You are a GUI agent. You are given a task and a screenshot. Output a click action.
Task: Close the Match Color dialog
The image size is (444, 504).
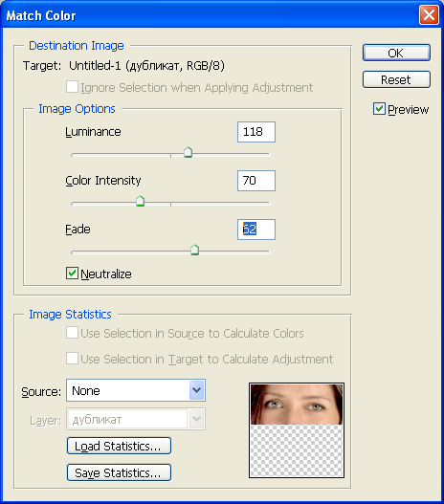point(429,14)
